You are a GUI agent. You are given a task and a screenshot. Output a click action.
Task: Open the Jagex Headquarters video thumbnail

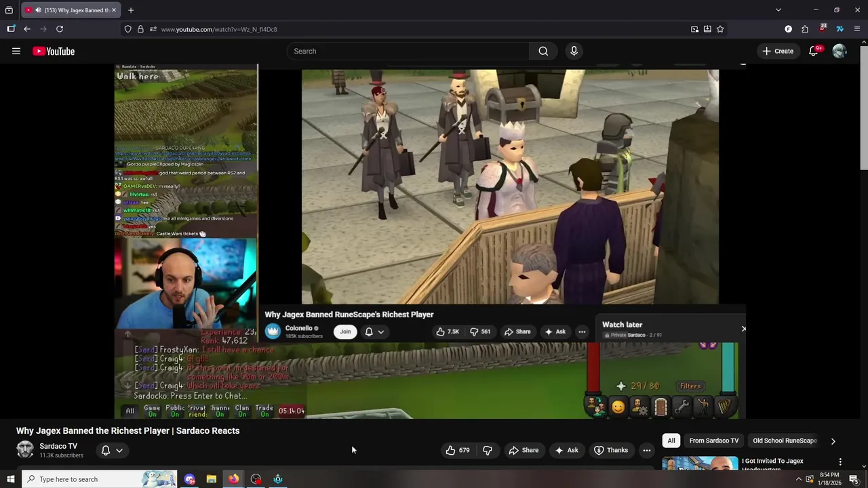coord(700,464)
